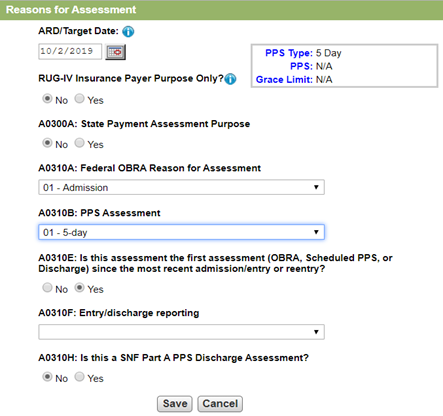Viewport: 443px width, 416px height.
Task: Open the A0310F Entry/discharge reporting dropdown
Action: click(181, 332)
